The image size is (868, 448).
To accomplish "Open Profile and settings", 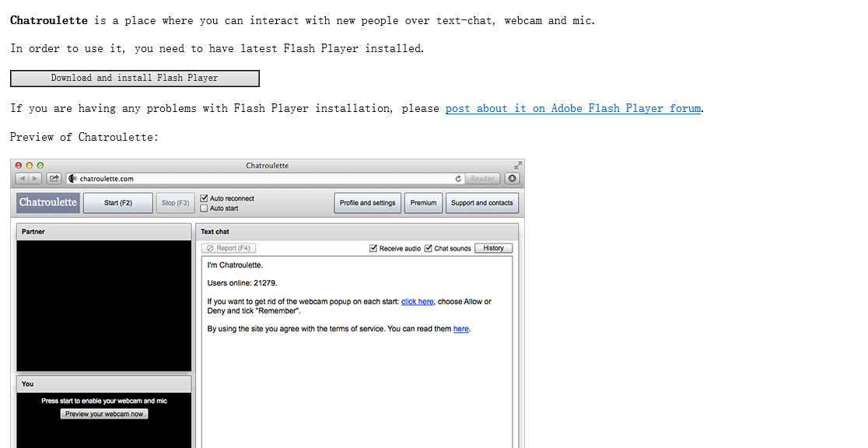I will click(368, 203).
